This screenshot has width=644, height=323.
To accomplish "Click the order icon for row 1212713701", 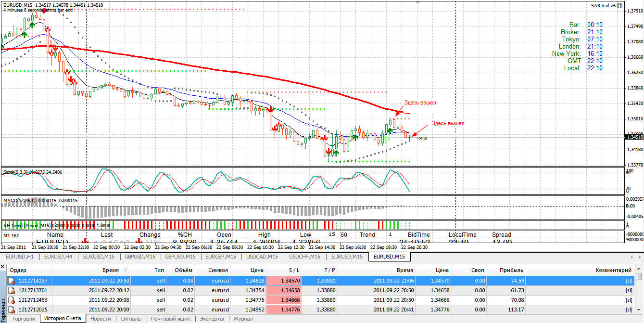I will [11, 290].
